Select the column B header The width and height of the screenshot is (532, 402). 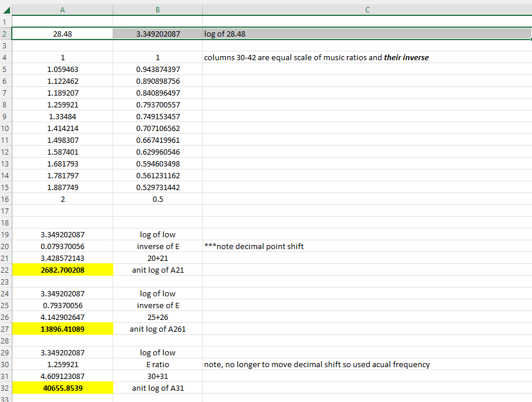point(157,10)
